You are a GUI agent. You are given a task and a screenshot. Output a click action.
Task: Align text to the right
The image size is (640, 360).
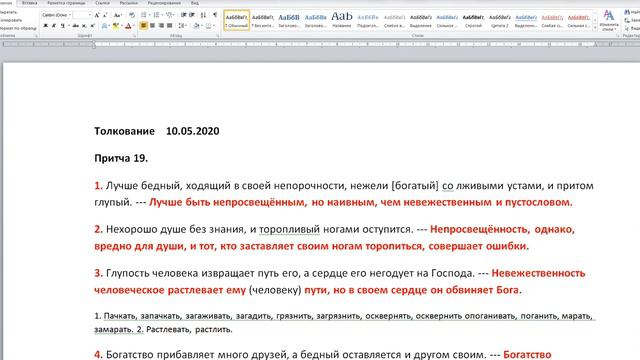pos(161,26)
